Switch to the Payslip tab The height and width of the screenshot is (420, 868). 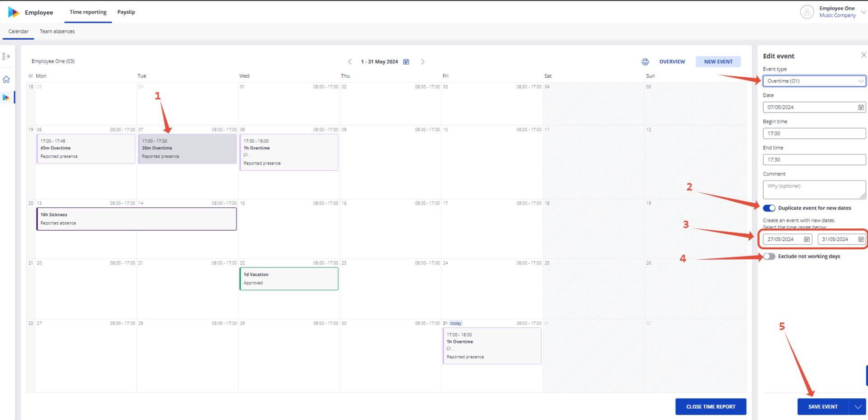pos(126,12)
